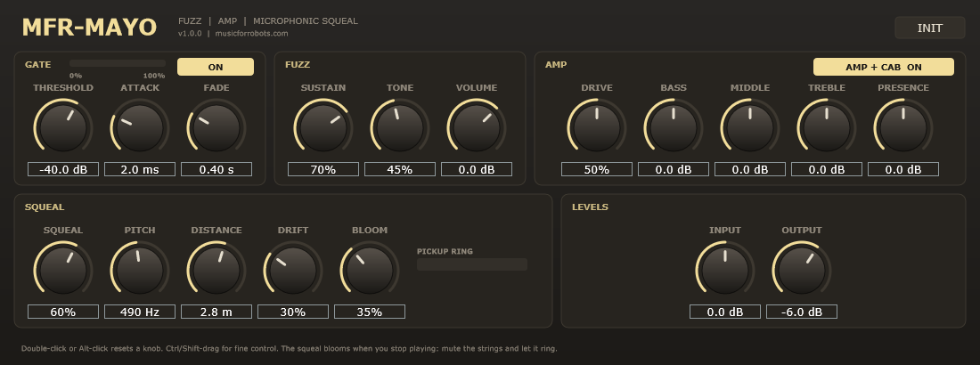Click the Gate ATTACK knob

point(140,127)
